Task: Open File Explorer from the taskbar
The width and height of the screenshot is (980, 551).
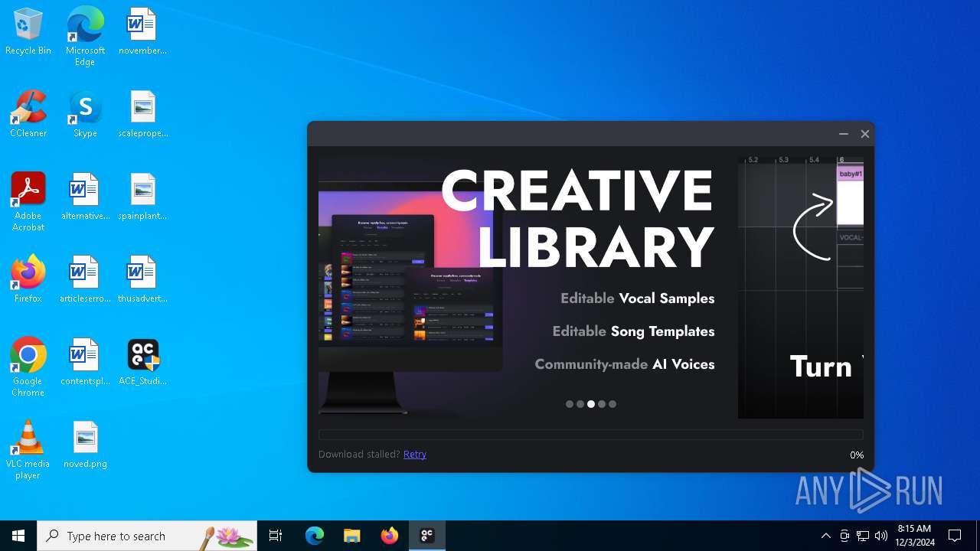Action: (x=352, y=536)
